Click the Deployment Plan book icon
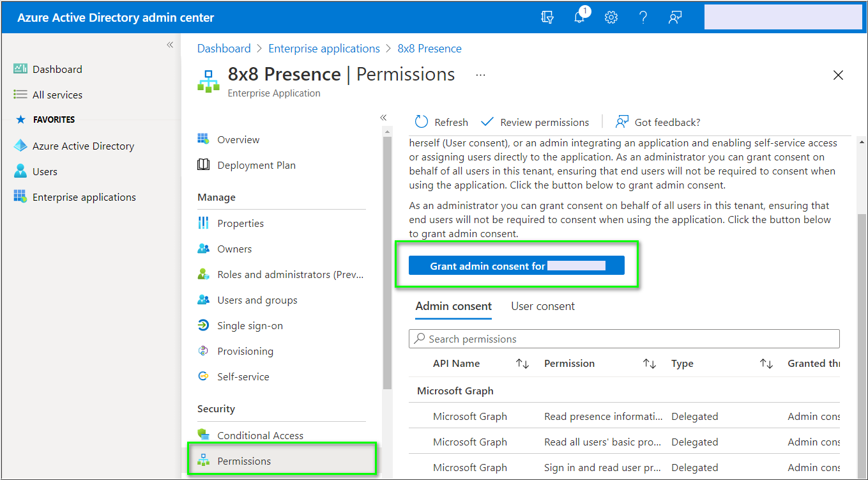This screenshot has height=480, width=868. pyautogui.click(x=203, y=165)
